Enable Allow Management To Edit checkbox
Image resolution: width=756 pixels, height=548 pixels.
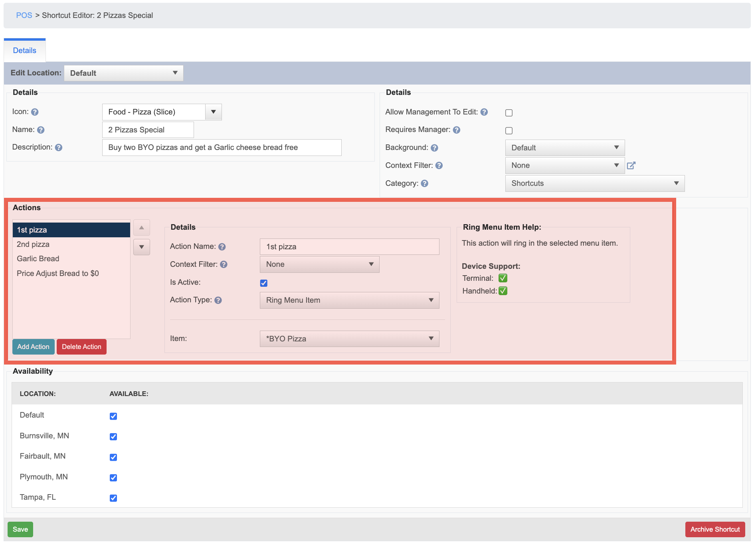(x=509, y=113)
